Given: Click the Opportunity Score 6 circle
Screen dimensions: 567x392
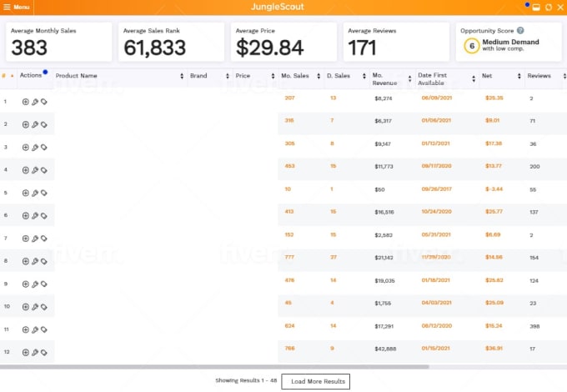Looking at the screenshot, I should [x=472, y=46].
